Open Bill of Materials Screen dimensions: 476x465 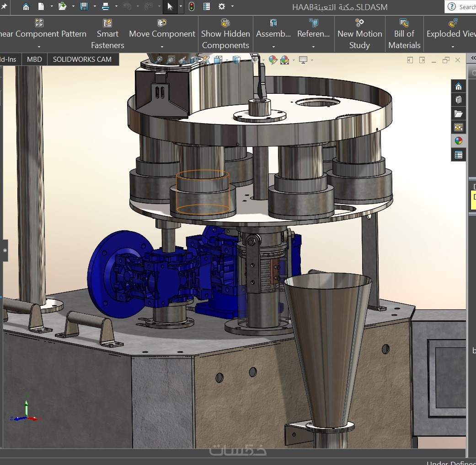[x=404, y=34]
